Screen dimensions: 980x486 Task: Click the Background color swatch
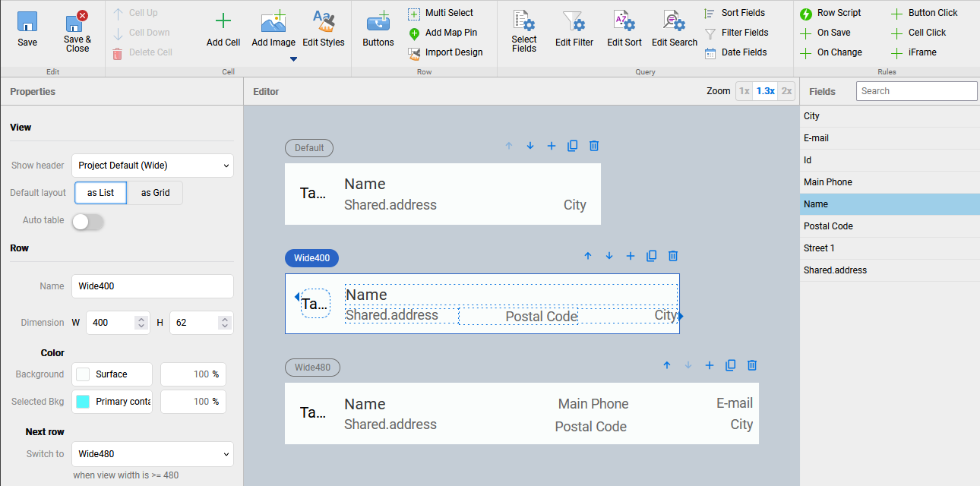point(84,374)
